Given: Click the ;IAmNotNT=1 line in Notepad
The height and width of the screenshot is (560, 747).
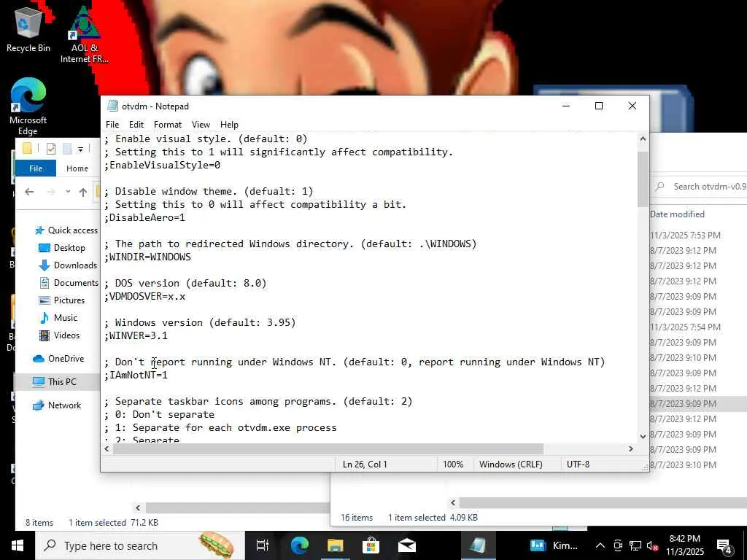Looking at the screenshot, I should 136,376.
